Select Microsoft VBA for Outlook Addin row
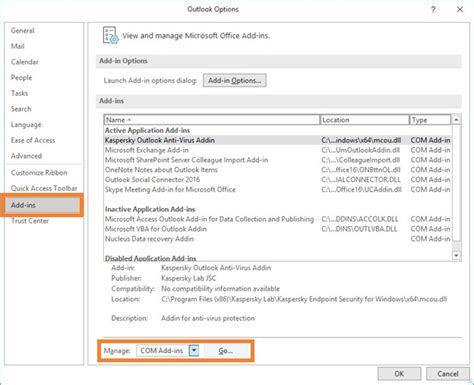The image size is (474, 385). click(x=278, y=229)
